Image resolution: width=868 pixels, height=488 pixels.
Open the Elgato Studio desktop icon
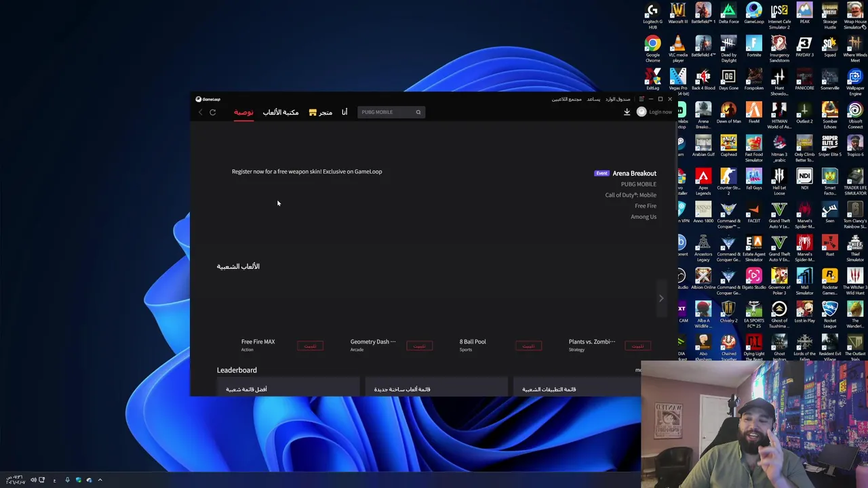[753, 279]
